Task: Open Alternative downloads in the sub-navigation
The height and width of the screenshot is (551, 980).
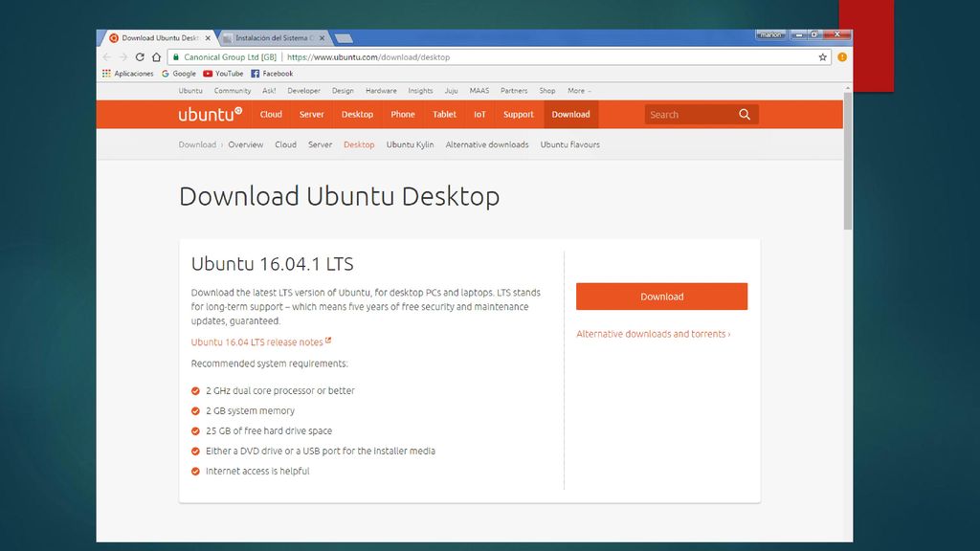Action: coord(487,144)
